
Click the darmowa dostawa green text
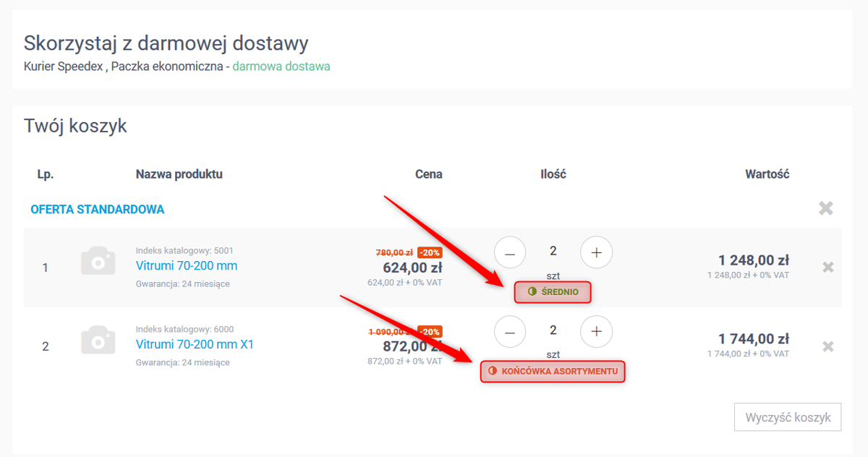[281, 67]
